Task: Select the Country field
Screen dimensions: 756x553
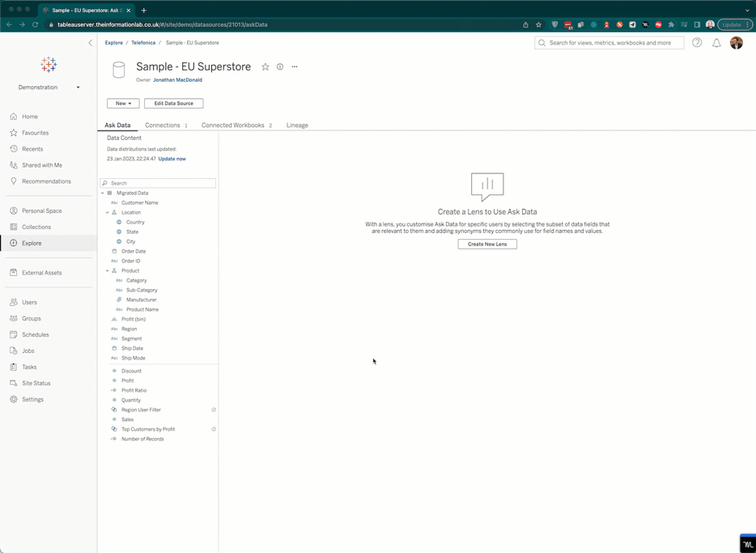Action: click(135, 223)
